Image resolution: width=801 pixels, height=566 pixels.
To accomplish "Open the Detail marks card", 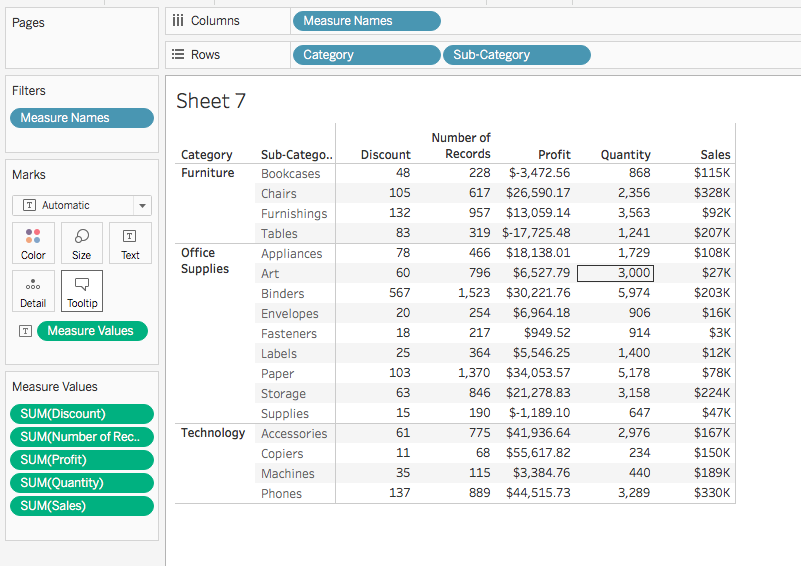I will click(x=33, y=291).
